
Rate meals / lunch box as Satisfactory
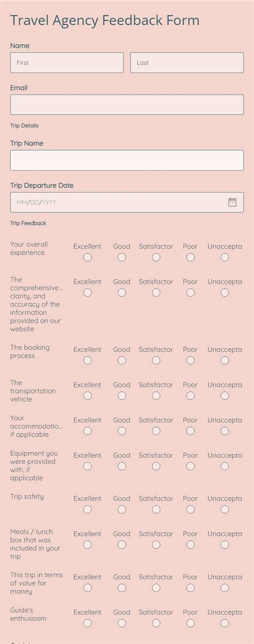click(x=156, y=545)
